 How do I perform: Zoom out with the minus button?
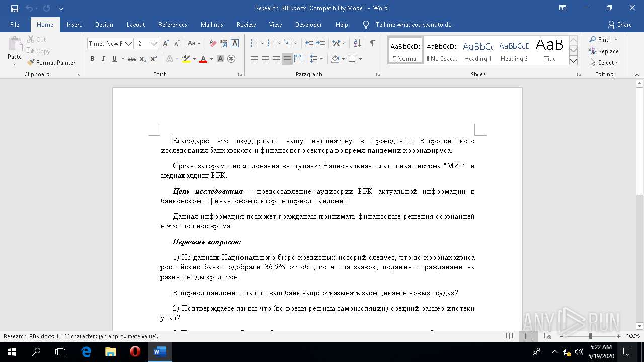[x=561, y=336]
